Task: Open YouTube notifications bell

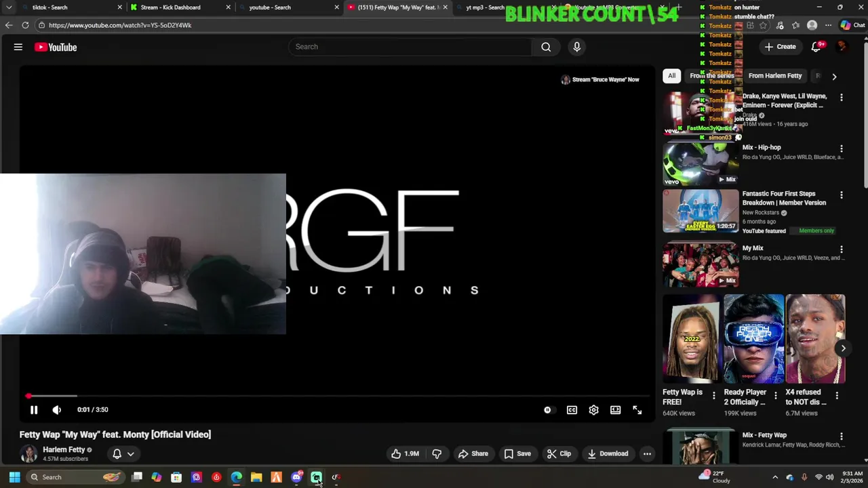Action: point(816,47)
